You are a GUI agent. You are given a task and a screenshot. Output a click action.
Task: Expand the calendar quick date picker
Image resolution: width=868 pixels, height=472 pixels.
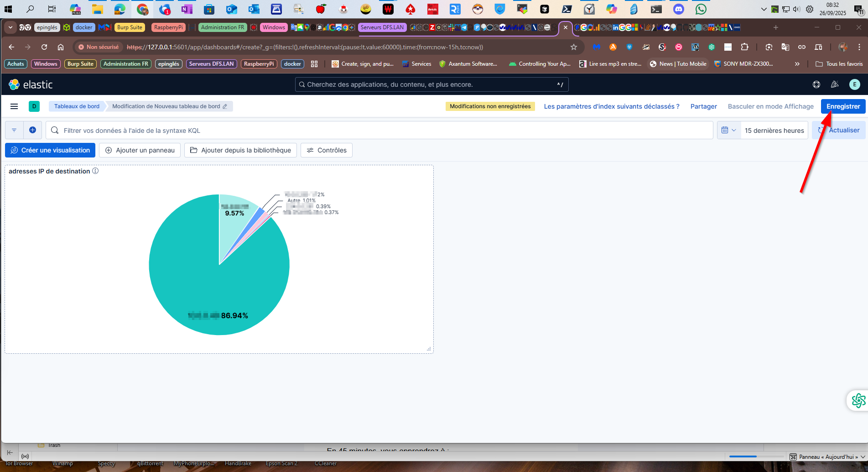728,130
